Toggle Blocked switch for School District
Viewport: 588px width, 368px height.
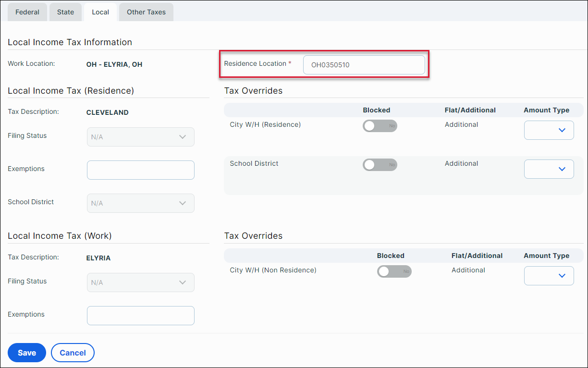click(380, 165)
